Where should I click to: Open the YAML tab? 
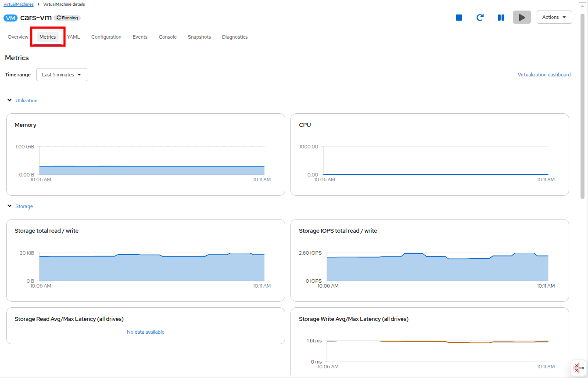[x=73, y=37]
